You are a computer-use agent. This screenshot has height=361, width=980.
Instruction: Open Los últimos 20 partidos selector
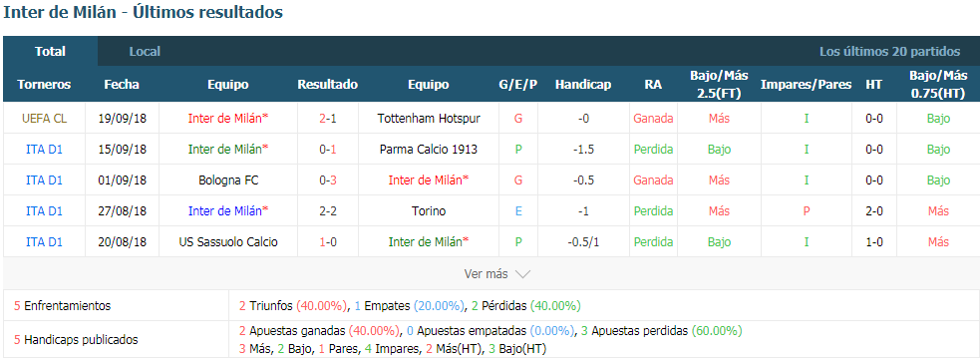click(889, 51)
